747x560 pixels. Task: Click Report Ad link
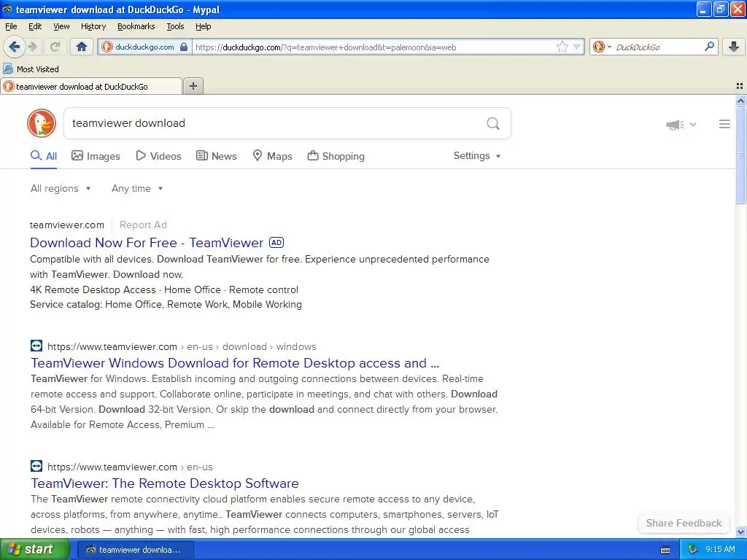[143, 225]
